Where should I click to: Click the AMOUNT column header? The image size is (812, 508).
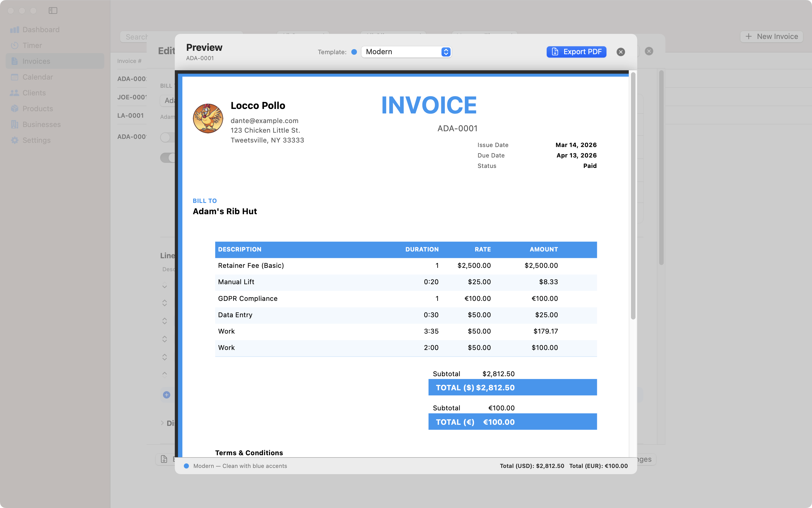(x=544, y=249)
